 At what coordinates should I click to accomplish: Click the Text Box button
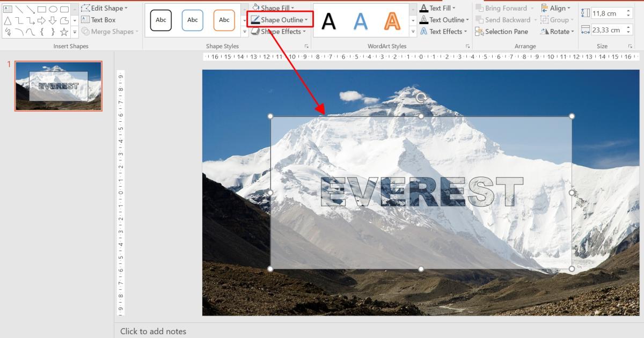pos(99,20)
